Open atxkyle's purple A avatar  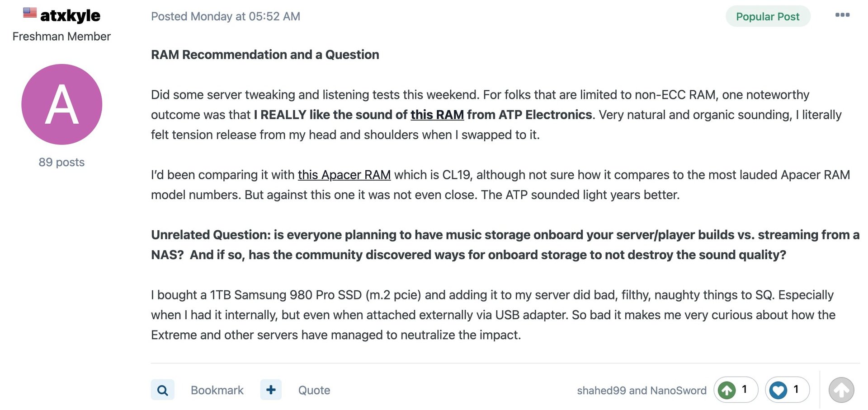pos(62,104)
